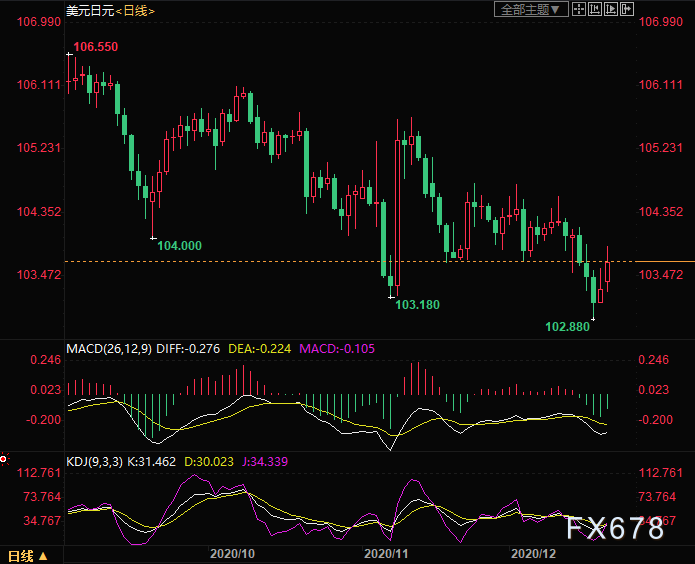Click the 103.180 low price label
The height and width of the screenshot is (564, 695).
(x=417, y=304)
